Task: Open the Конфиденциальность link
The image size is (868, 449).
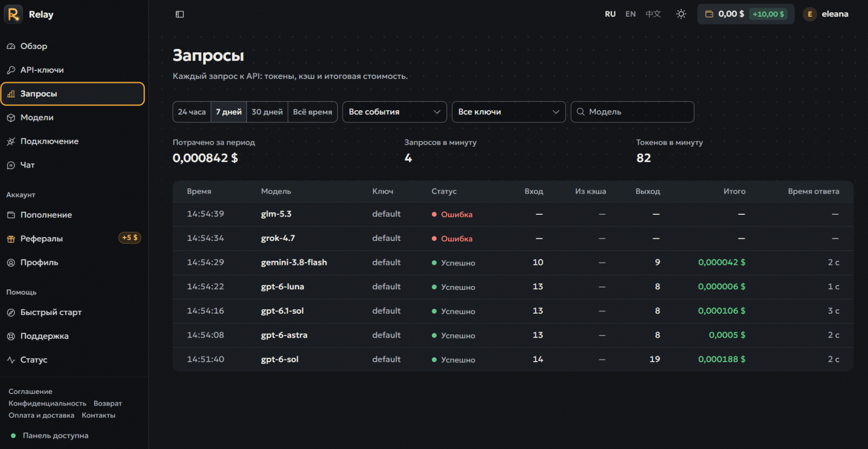Action: [47, 403]
